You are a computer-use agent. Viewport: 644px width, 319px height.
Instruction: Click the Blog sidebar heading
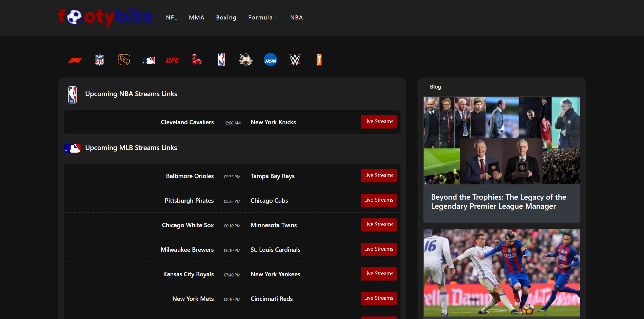pos(435,87)
